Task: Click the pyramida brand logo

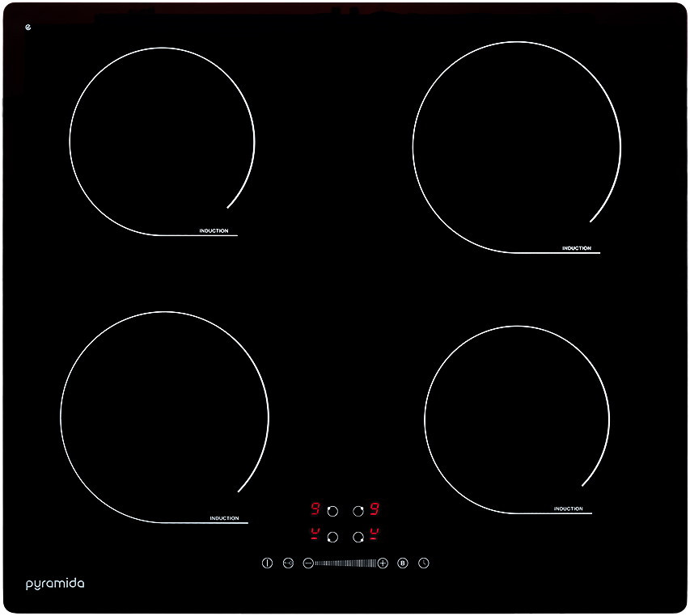Action: [x=54, y=583]
